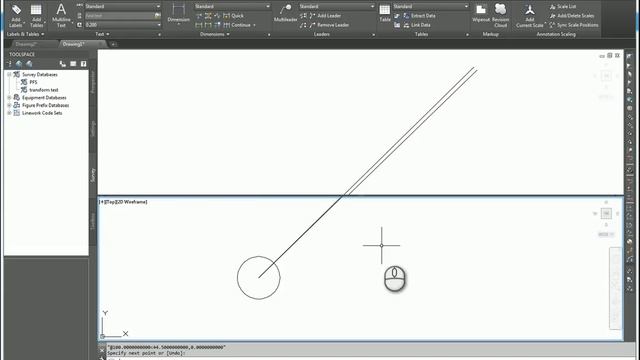Image resolution: width=640 pixels, height=360 pixels.
Task: Click the Toolspace panorama window icon
Action: tap(73, 64)
